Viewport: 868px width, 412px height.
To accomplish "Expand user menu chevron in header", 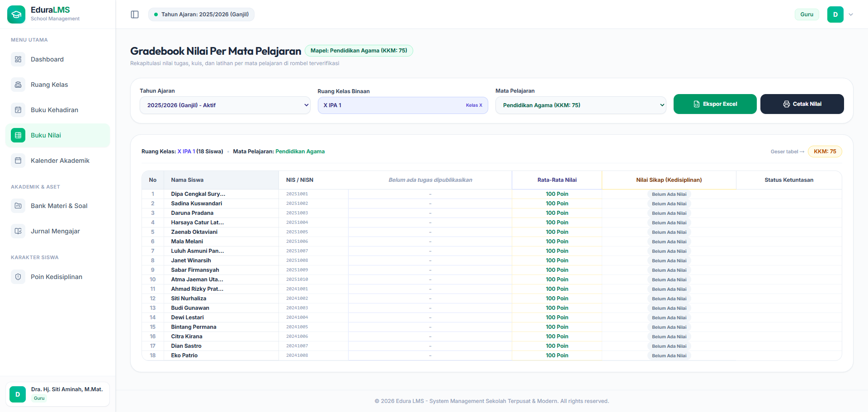I will coord(851,14).
